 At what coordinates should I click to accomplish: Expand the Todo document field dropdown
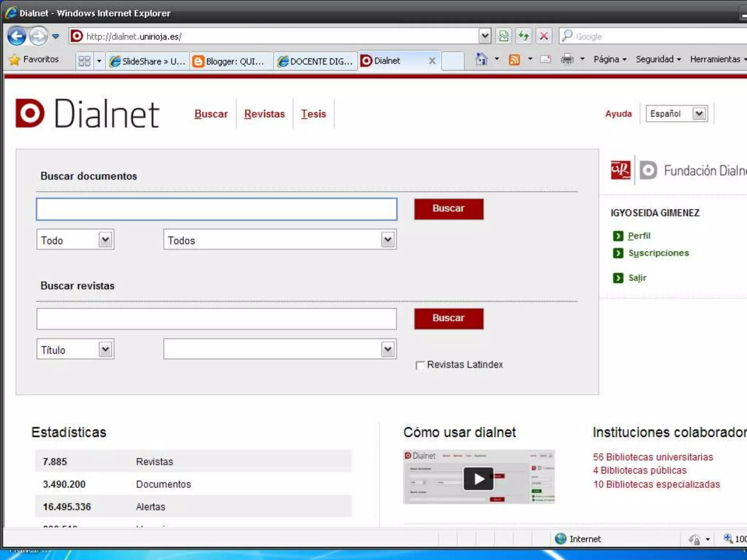(105, 240)
